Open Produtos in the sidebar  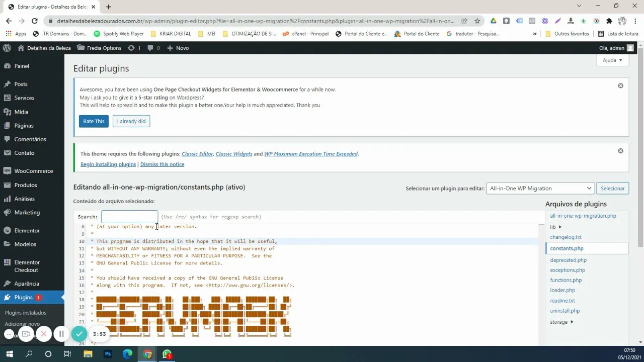pyautogui.click(x=26, y=185)
